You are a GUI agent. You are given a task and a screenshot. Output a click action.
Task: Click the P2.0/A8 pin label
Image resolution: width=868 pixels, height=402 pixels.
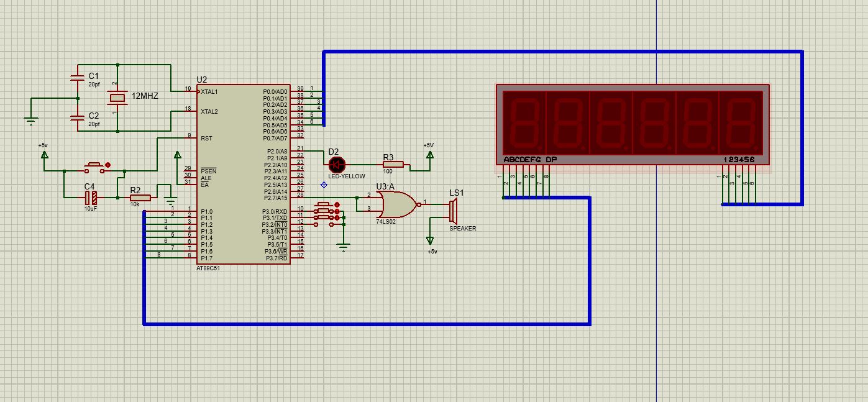[277, 151]
